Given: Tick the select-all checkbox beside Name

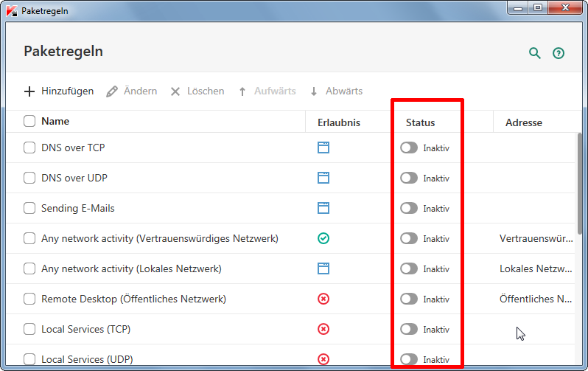Looking at the screenshot, I should pyautogui.click(x=29, y=121).
